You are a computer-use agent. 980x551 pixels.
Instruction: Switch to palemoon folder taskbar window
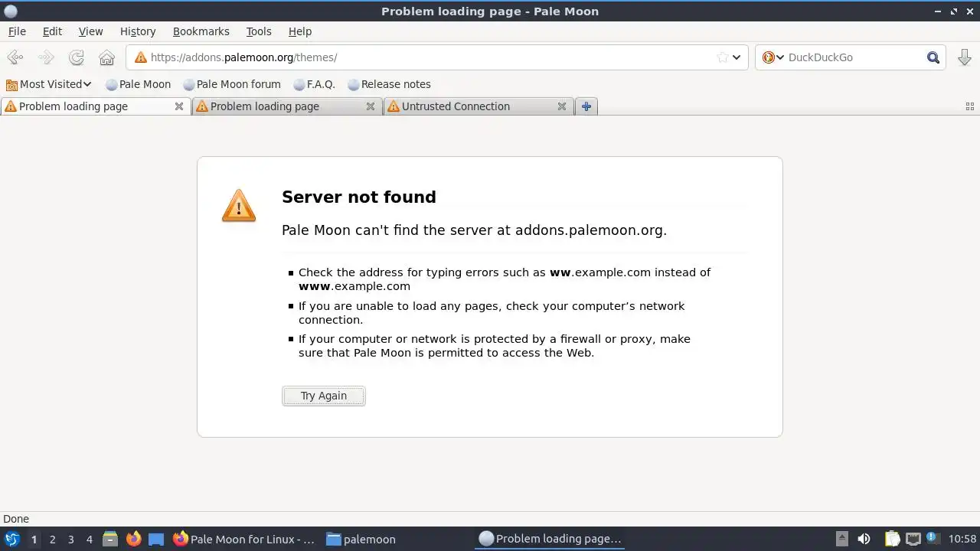361,540
